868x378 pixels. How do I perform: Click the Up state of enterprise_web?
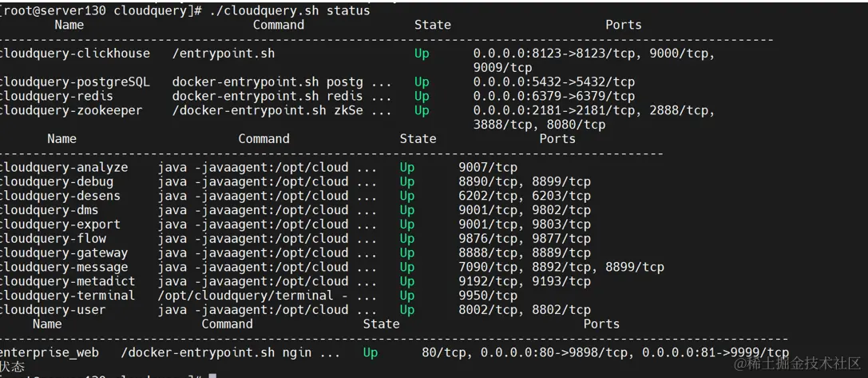coord(371,352)
